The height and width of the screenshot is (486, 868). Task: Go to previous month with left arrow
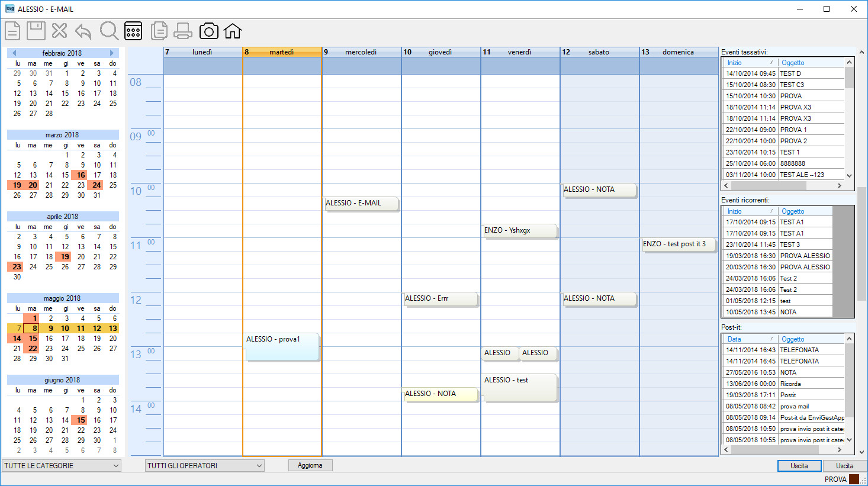point(13,53)
